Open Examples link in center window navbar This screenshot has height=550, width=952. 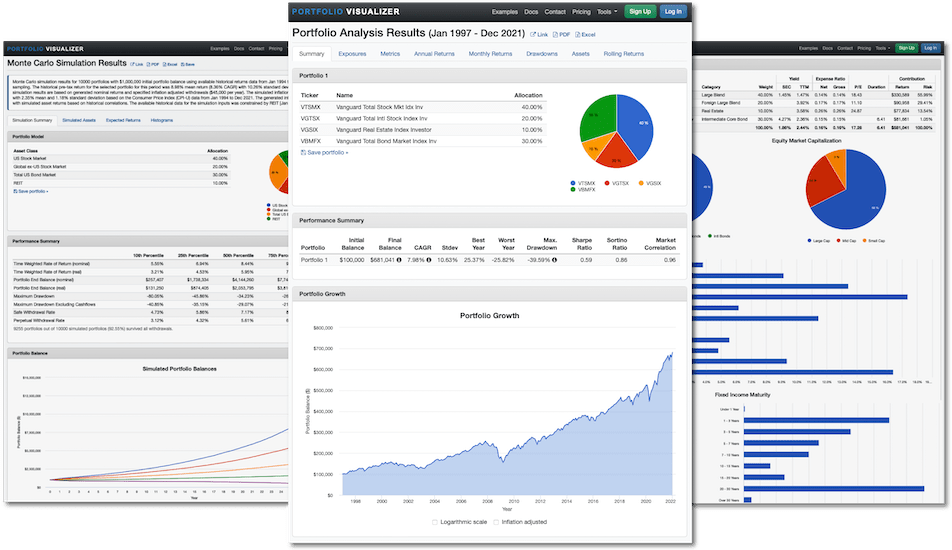pyautogui.click(x=505, y=12)
